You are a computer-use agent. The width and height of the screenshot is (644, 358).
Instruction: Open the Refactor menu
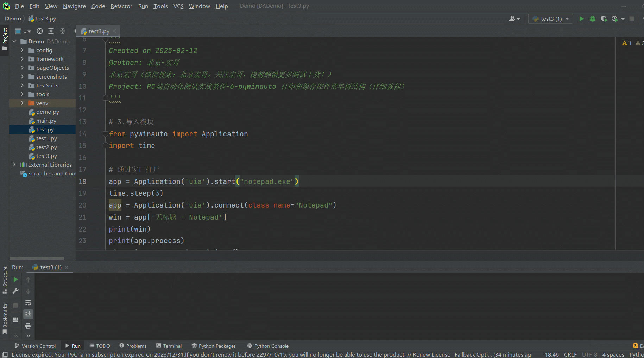[121, 6]
